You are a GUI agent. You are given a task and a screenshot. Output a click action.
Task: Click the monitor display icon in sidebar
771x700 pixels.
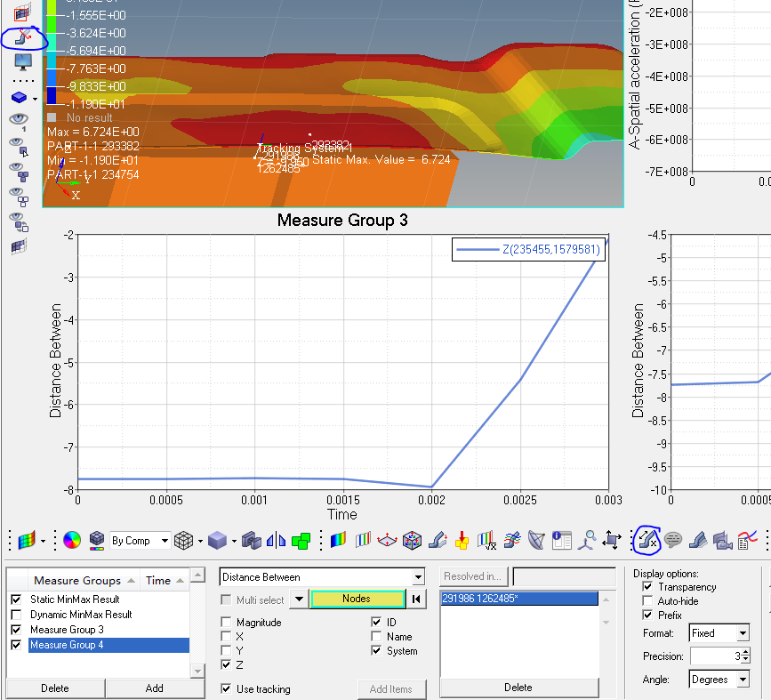(x=22, y=62)
